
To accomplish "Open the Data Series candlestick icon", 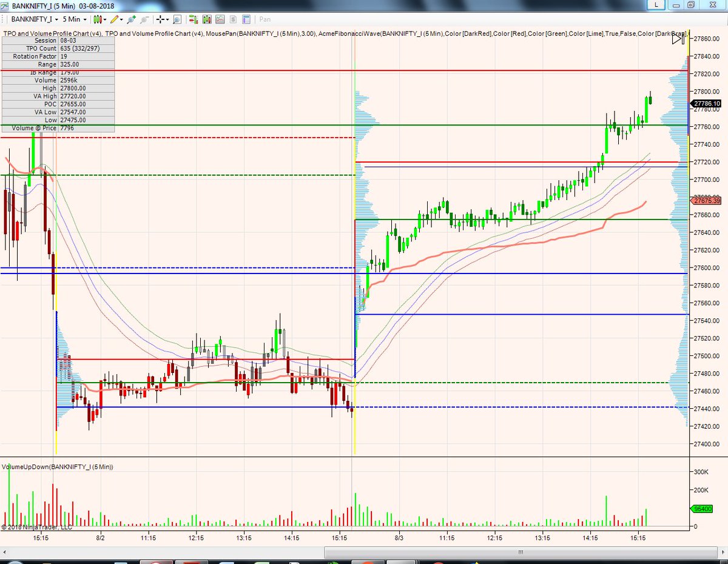I will click(206, 19).
